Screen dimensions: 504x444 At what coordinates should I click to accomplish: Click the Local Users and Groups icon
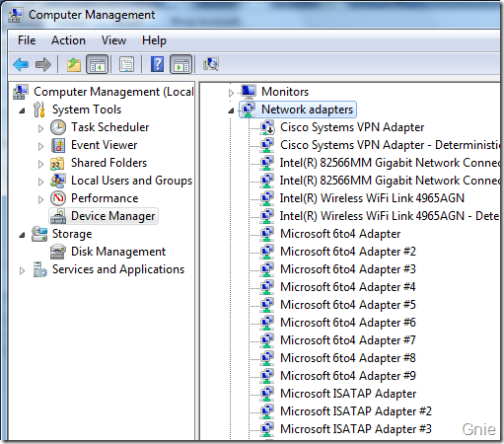pos(58,181)
